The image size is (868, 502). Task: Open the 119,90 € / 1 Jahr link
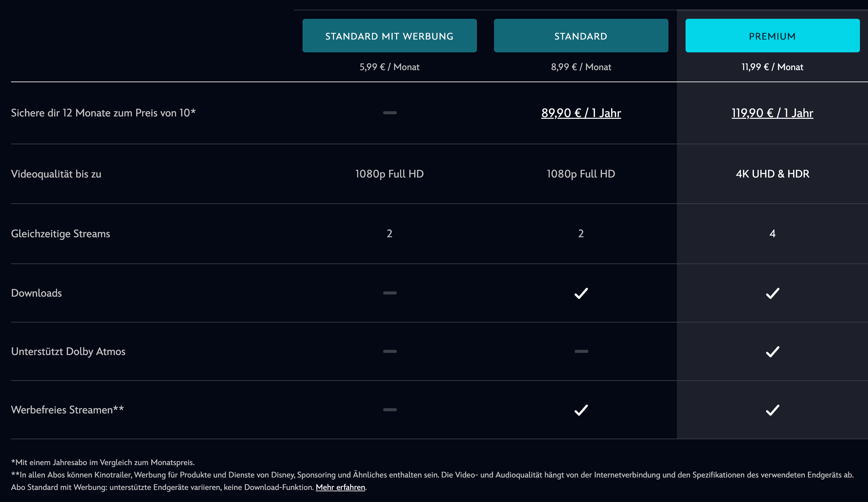pos(772,113)
